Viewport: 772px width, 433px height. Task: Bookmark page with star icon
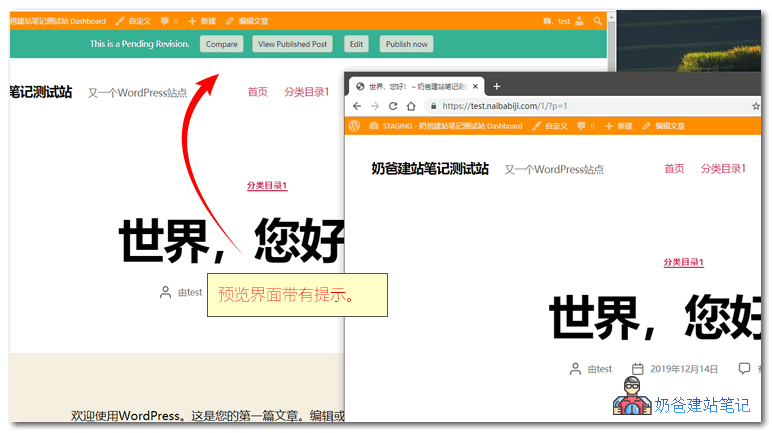click(756, 106)
